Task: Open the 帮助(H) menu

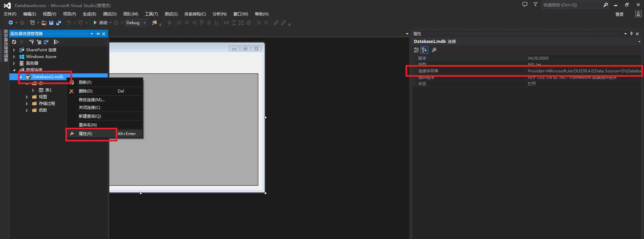Action: pos(262,14)
